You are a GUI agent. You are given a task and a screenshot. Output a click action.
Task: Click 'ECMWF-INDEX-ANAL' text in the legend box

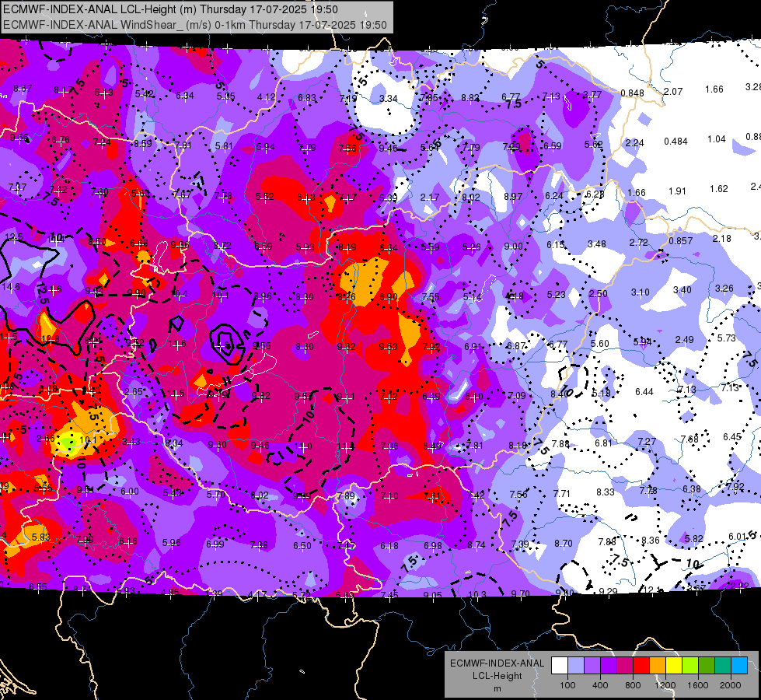click(x=497, y=663)
